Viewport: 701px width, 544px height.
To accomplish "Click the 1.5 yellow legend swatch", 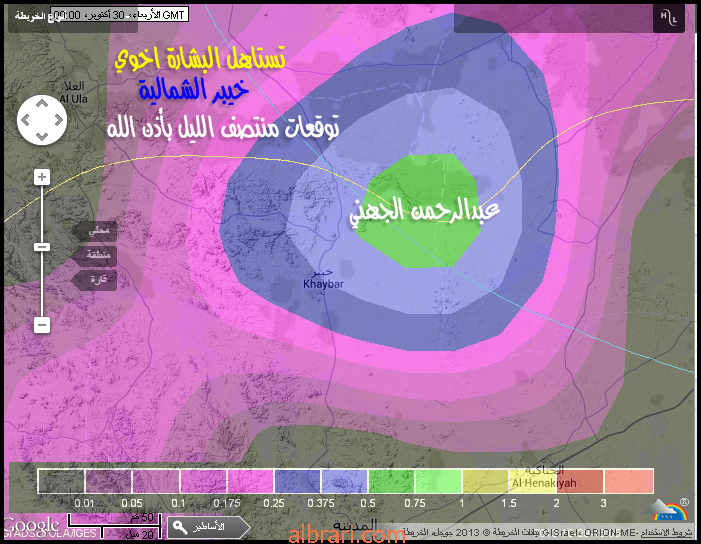I will click(x=486, y=481).
